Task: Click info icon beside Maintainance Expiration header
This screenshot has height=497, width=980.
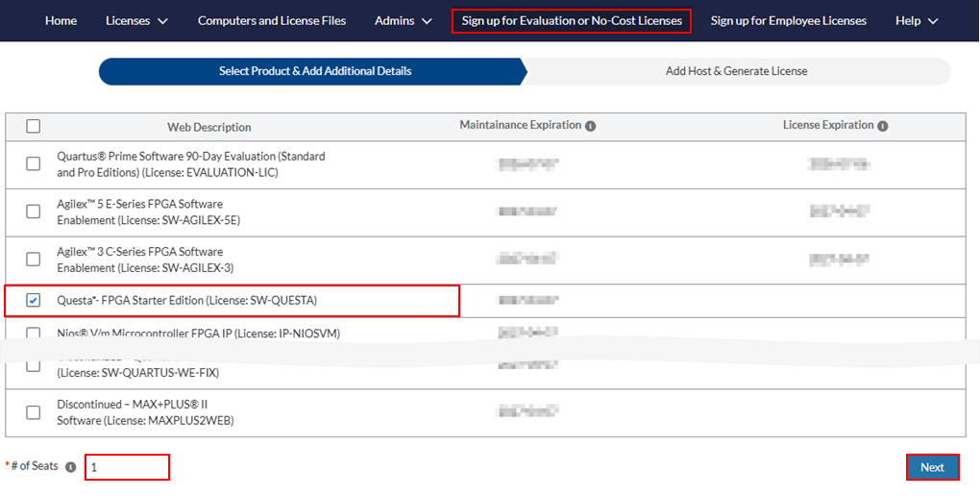Action: click(x=591, y=126)
